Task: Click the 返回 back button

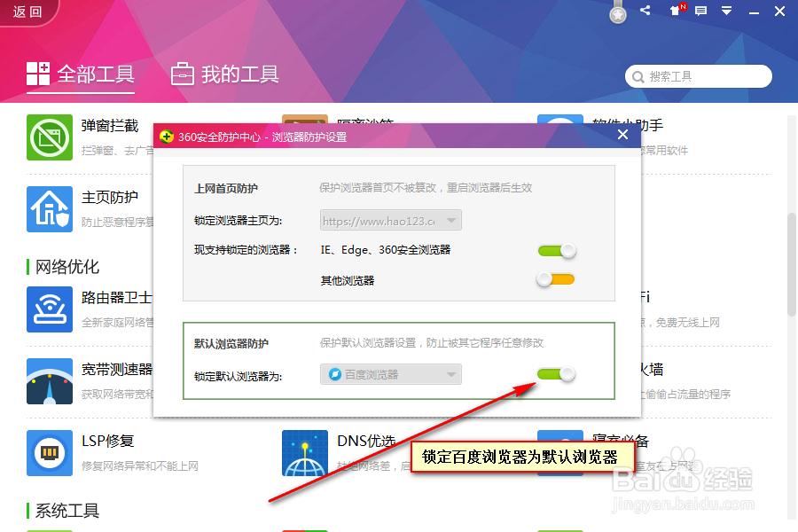Action: [x=27, y=12]
